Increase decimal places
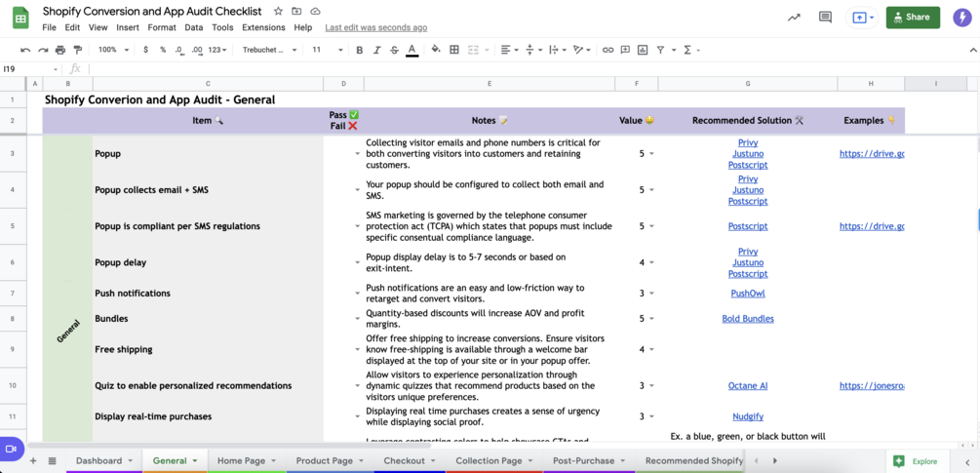This screenshot has width=980, height=473. pos(196,50)
